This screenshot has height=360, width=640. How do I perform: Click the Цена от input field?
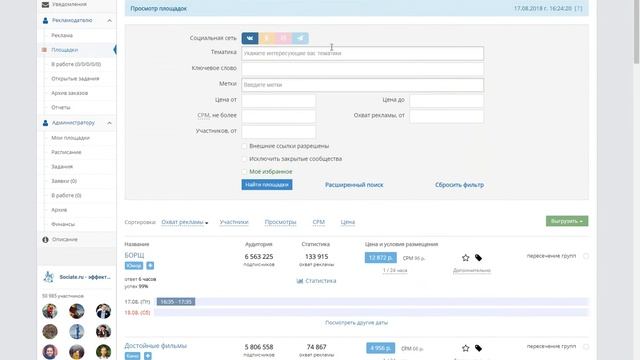click(278, 100)
